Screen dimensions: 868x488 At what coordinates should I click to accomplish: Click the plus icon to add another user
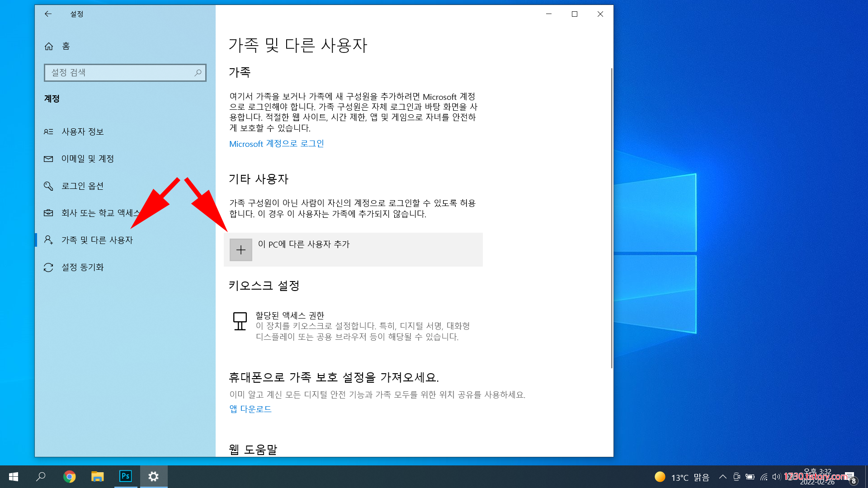click(241, 250)
